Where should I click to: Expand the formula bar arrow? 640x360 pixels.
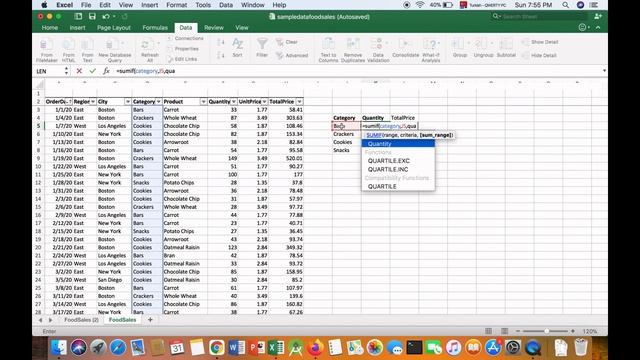click(604, 71)
